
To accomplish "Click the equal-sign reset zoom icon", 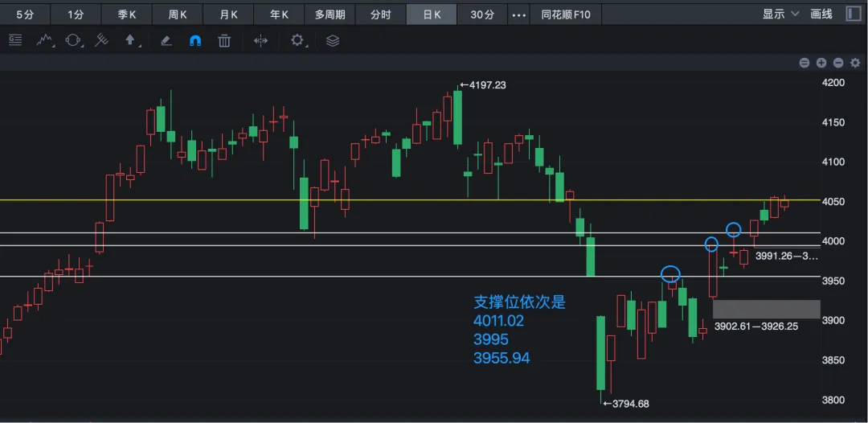I will click(x=805, y=63).
